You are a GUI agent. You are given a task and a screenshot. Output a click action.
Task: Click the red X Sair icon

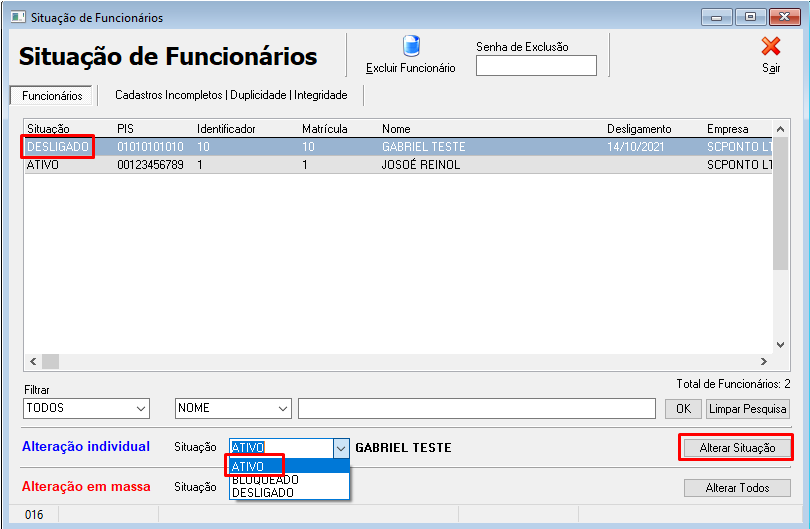[x=770, y=47]
